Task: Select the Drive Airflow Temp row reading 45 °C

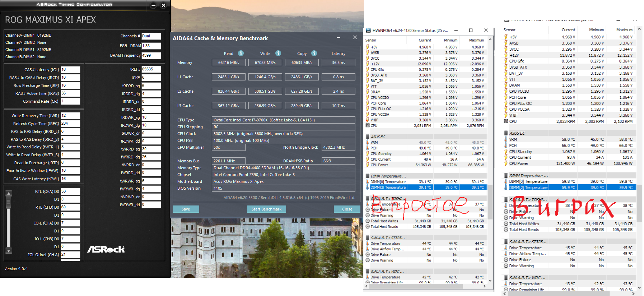Action: point(569,254)
